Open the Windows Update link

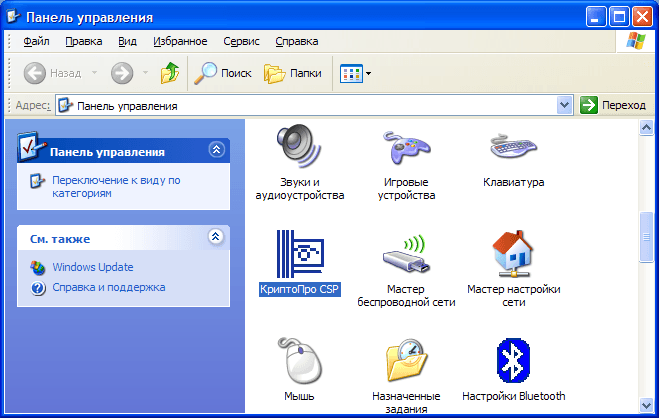(x=92, y=267)
